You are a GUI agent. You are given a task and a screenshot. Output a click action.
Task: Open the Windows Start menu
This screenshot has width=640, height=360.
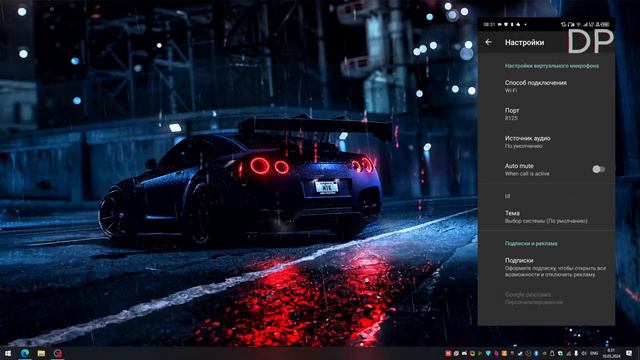(x=8, y=353)
